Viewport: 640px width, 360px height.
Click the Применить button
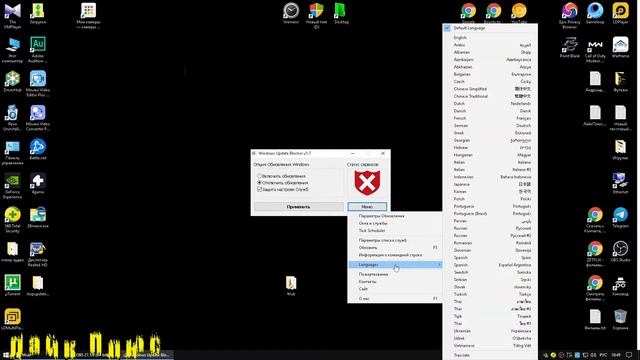tap(298, 207)
